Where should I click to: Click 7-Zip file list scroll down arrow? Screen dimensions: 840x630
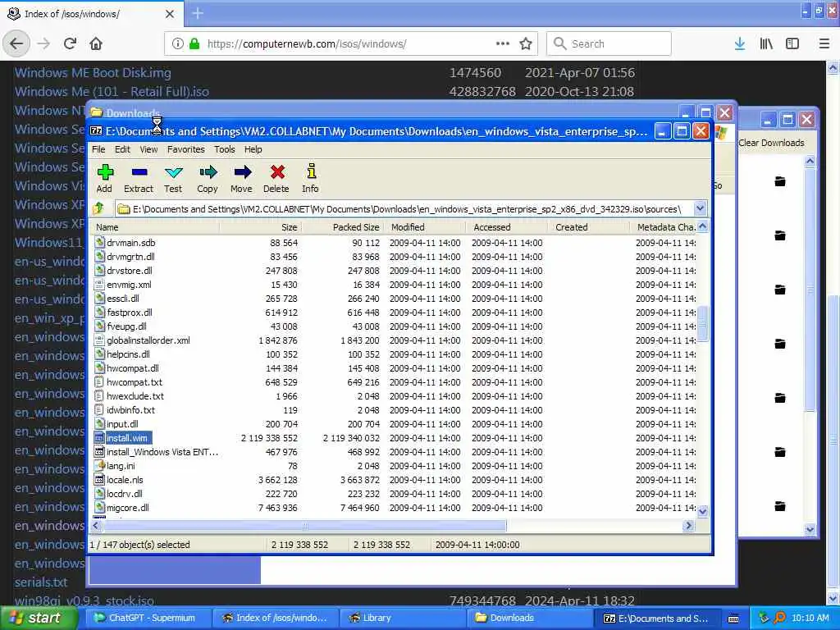tap(703, 512)
